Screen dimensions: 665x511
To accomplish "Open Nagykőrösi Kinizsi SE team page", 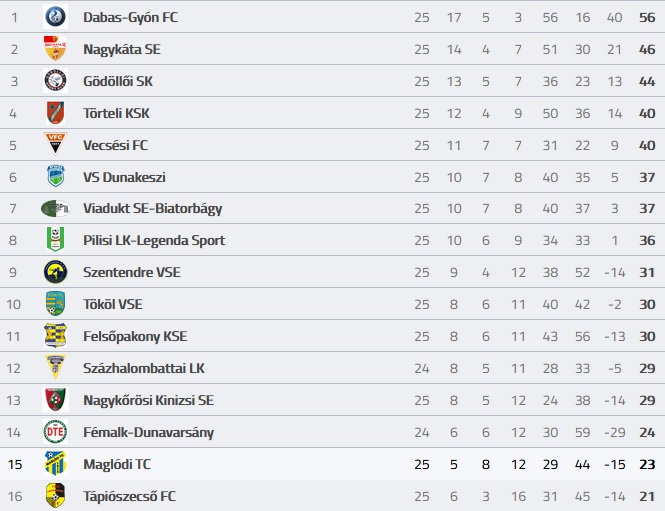I will click(148, 400).
